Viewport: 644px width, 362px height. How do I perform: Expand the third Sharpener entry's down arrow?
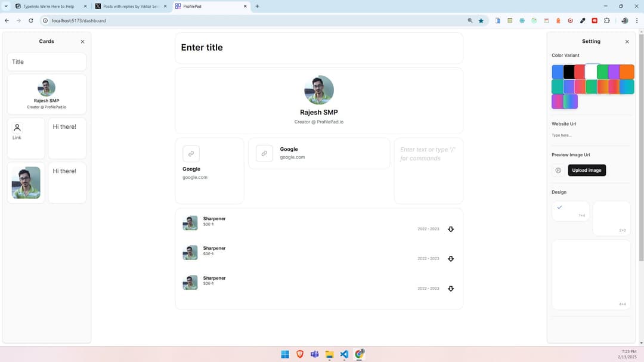click(x=451, y=289)
